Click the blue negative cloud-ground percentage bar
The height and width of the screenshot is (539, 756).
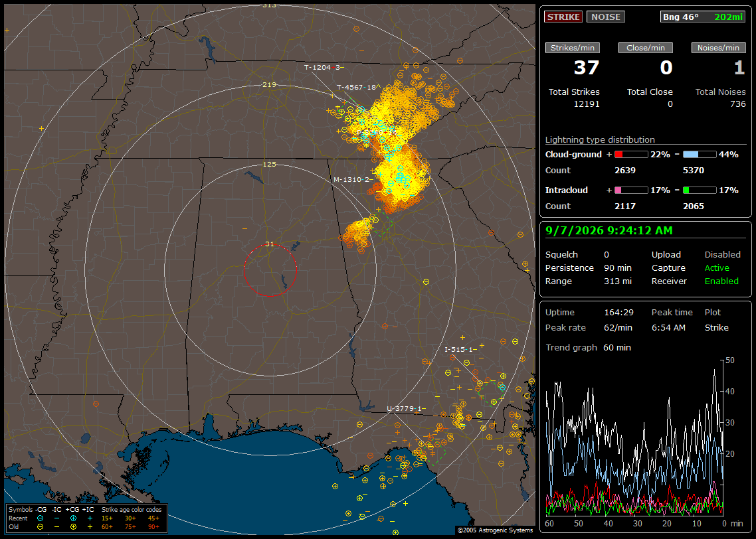click(x=700, y=155)
